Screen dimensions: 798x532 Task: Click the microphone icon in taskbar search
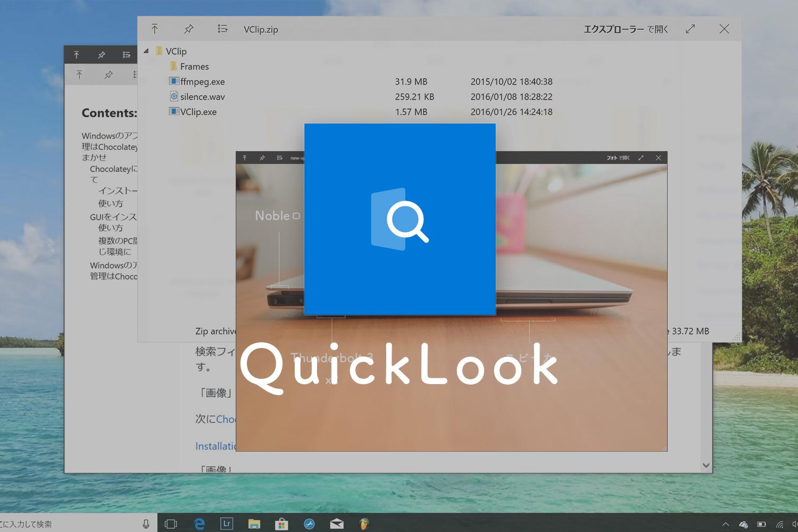[146, 524]
